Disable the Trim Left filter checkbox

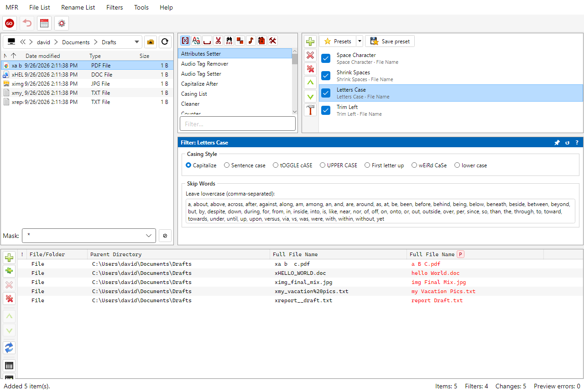pos(326,110)
